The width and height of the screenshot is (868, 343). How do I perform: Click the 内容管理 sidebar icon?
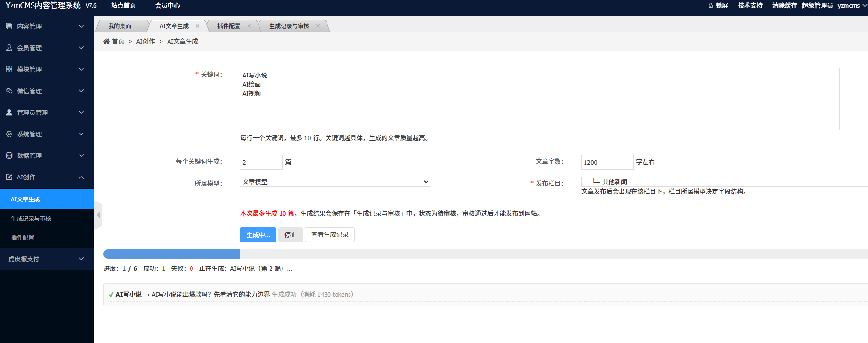pyautogui.click(x=9, y=26)
